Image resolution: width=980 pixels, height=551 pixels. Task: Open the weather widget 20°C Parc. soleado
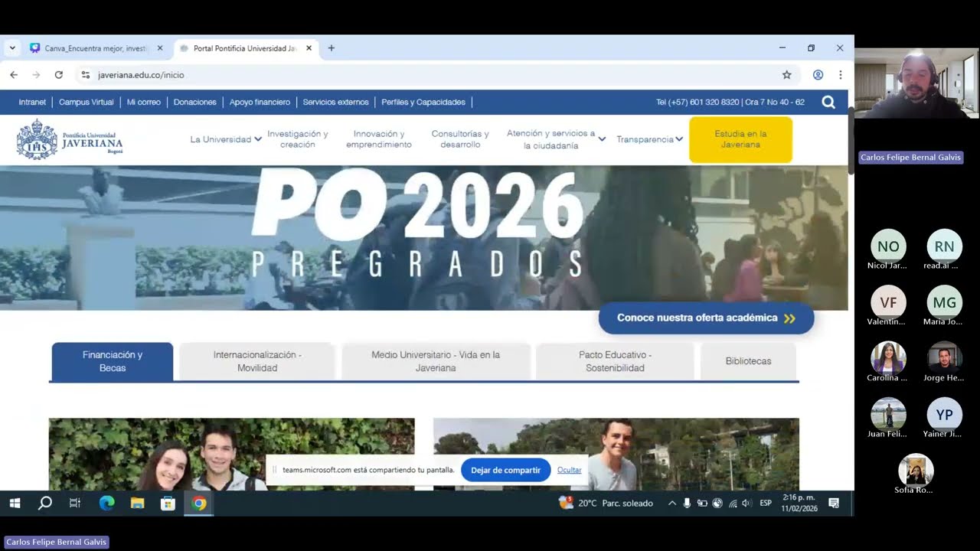pos(606,503)
